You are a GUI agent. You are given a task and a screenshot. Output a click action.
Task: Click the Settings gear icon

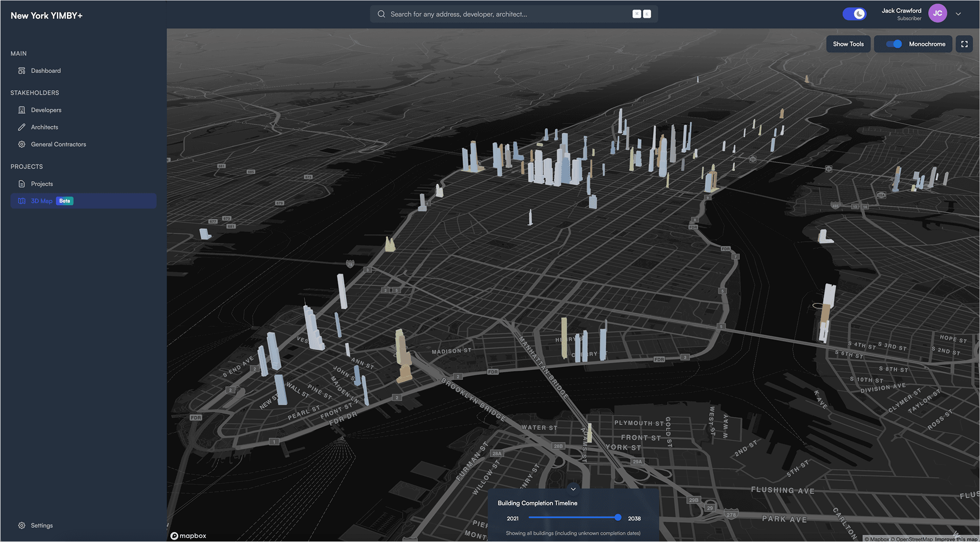22,525
